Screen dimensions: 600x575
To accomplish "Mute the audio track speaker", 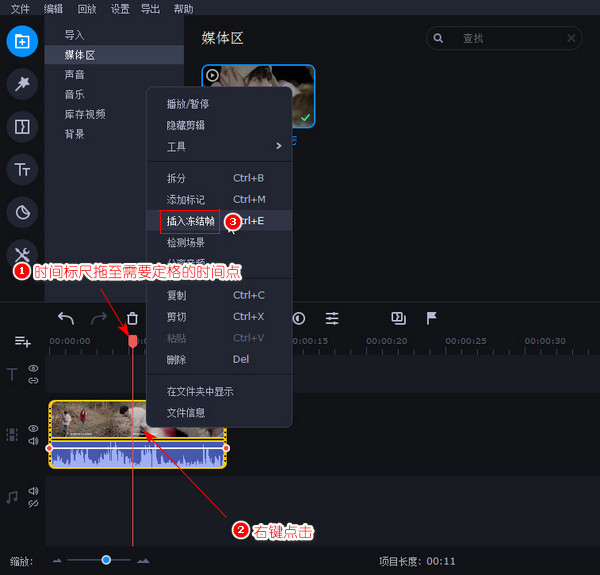I will tap(33, 490).
